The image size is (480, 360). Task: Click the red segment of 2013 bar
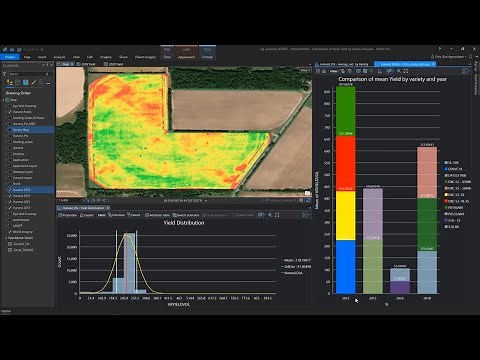pos(346,163)
